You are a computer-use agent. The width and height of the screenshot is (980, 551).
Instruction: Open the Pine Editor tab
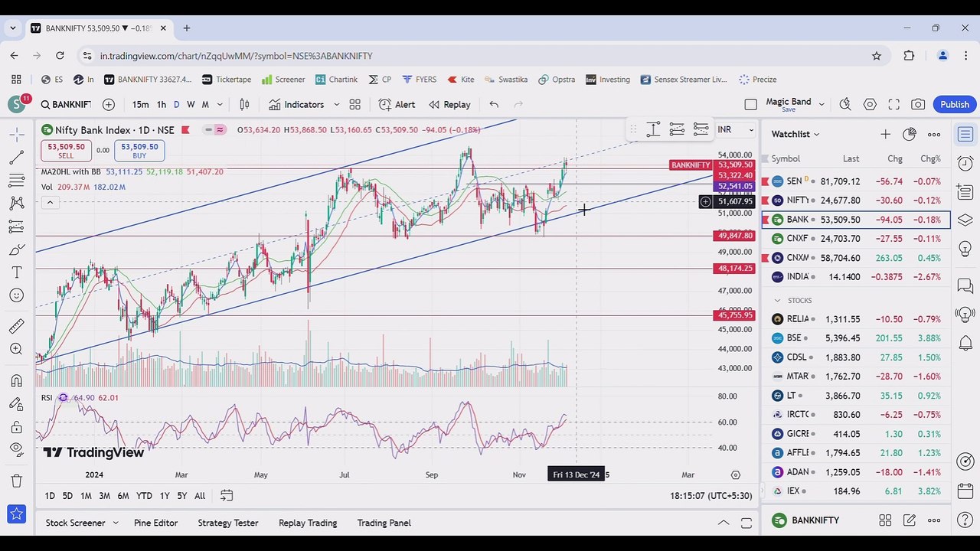point(155,523)
